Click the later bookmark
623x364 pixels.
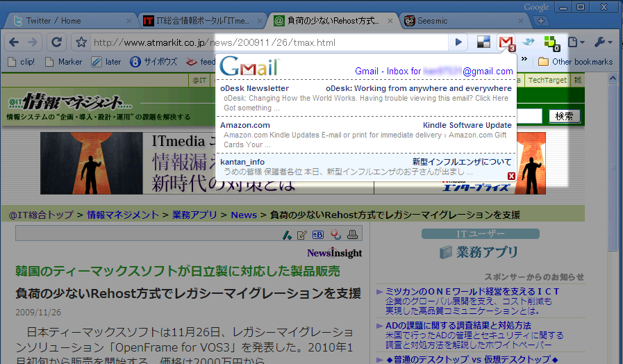coord(106,62)
